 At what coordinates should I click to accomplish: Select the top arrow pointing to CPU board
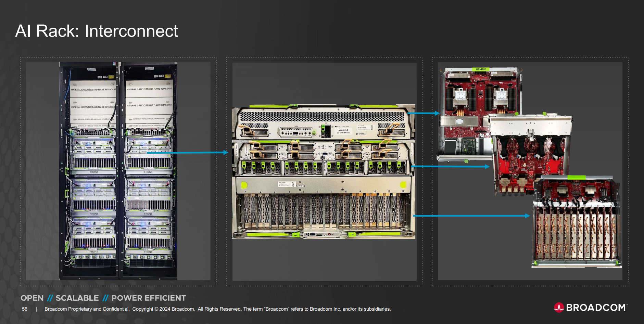(x=423, y=113)
